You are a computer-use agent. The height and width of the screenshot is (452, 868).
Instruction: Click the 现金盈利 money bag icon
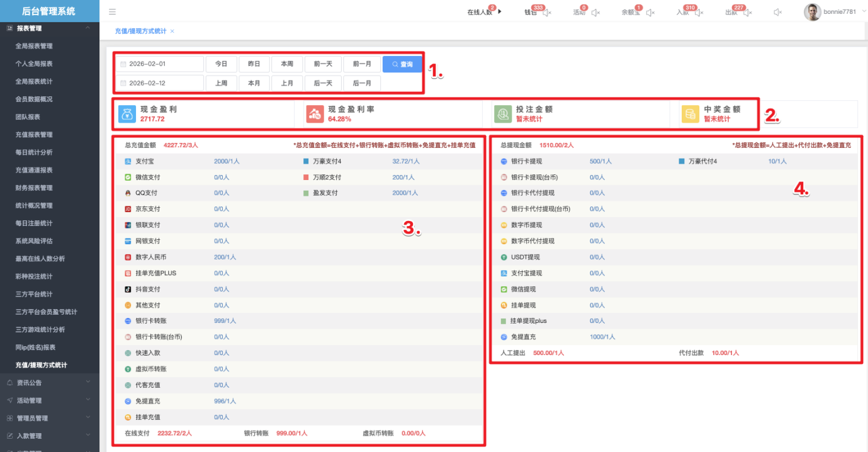127,114
